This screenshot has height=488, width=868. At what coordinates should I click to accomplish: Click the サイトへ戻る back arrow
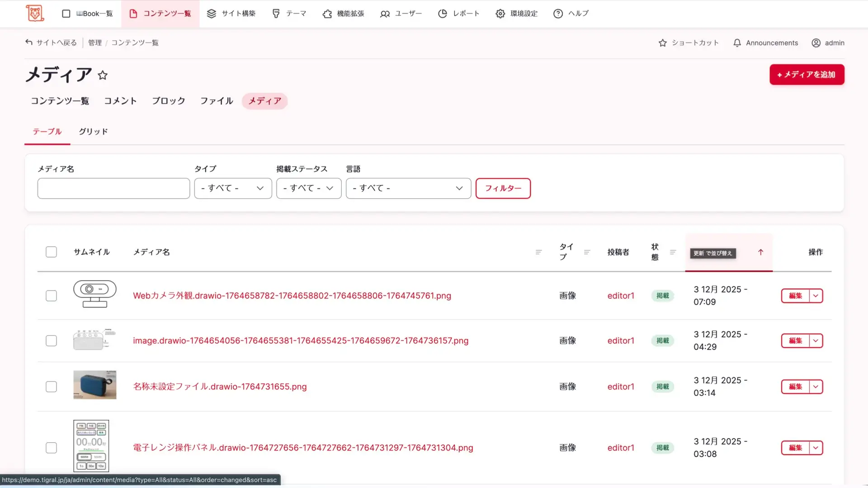(29, 42)
